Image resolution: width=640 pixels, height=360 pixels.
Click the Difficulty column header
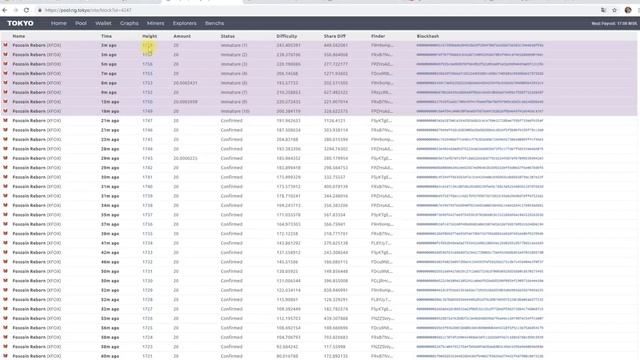(x=287, y=36)
